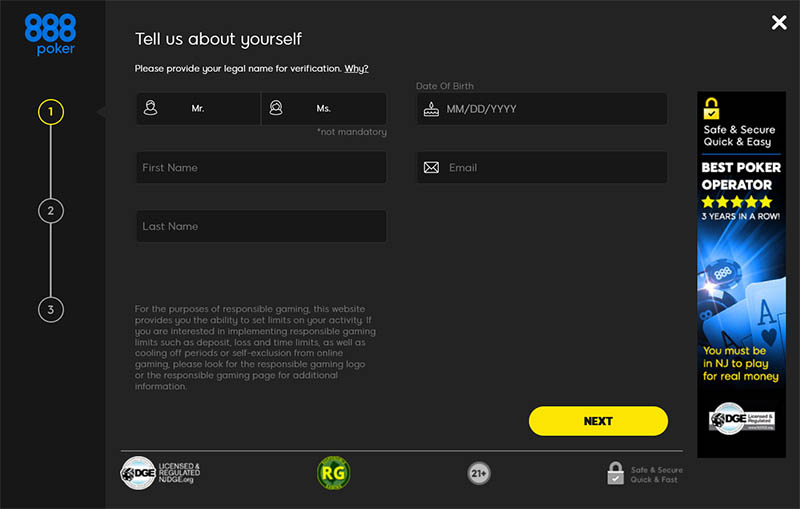The image size is (800, 509).
Task: Click the yellow NEXT button
Action: click(x=598, y=421)
